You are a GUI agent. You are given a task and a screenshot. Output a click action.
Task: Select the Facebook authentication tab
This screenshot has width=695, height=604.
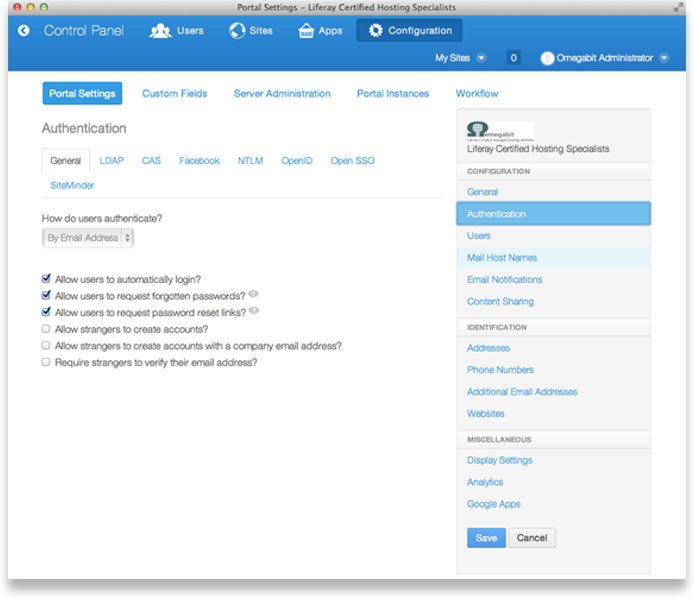tap(199, 161)
